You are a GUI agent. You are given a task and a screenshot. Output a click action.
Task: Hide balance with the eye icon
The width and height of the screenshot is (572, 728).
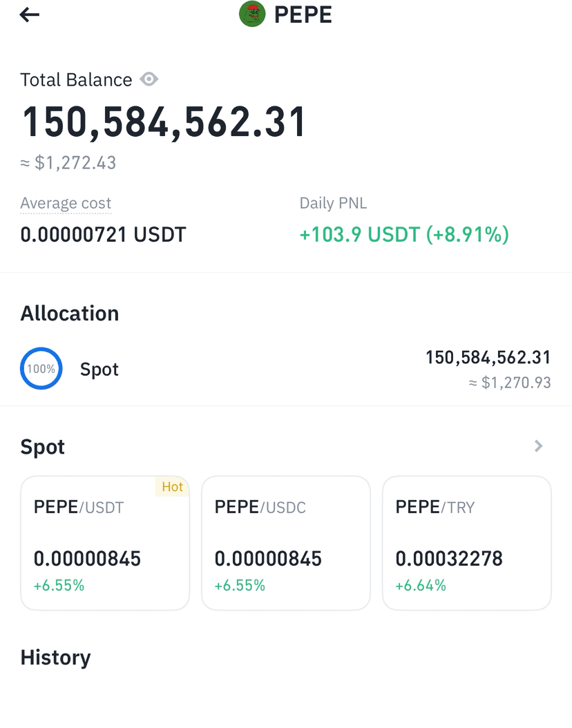tap(149, 79)
